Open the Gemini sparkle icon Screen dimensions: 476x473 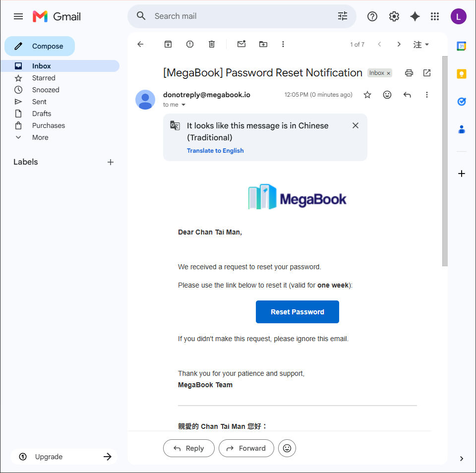pyautogui.click(x=415, y=16)
